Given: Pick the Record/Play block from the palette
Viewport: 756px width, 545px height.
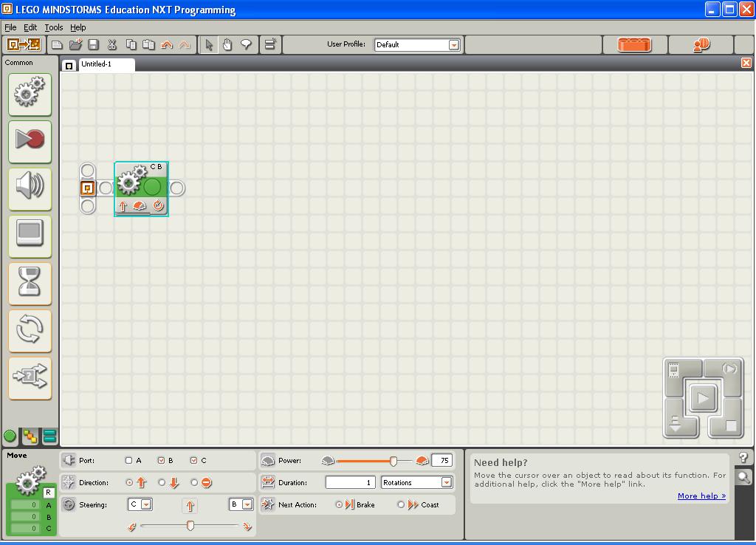Looking at the screenshot, I should (30, 141).
